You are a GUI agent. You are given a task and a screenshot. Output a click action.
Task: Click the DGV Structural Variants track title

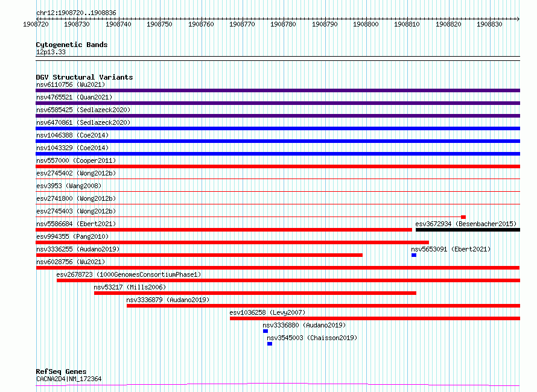click(84, 77)
